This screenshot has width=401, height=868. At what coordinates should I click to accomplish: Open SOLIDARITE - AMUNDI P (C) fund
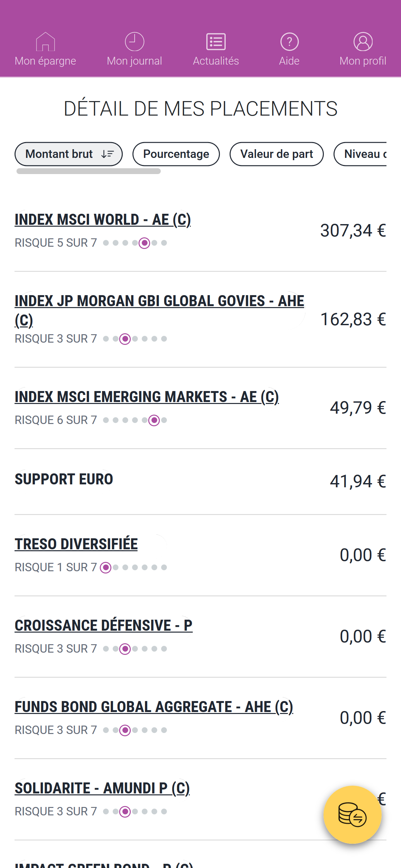(x=102, y=788)
